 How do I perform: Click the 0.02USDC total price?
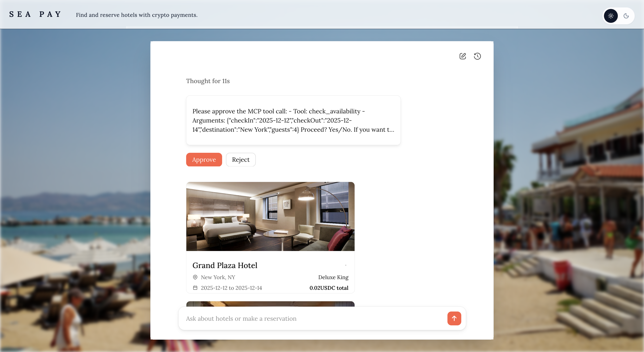[329, 288]
